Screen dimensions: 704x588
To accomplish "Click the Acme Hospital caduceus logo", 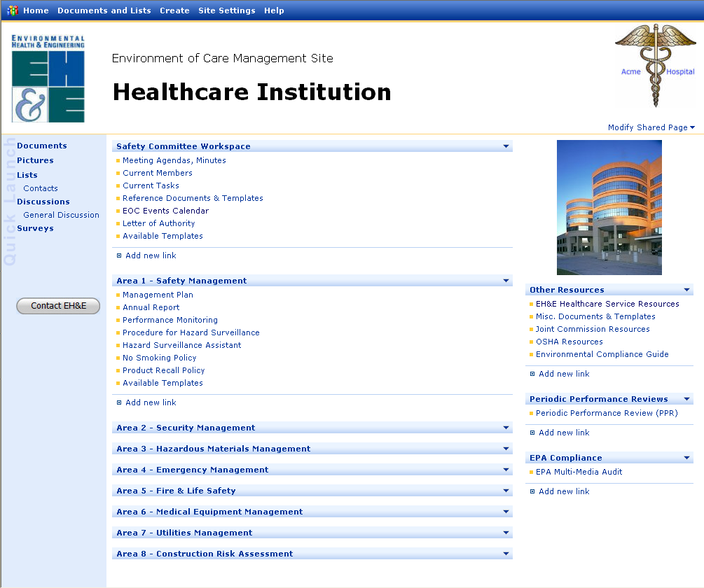I will (x=656, y=66).
